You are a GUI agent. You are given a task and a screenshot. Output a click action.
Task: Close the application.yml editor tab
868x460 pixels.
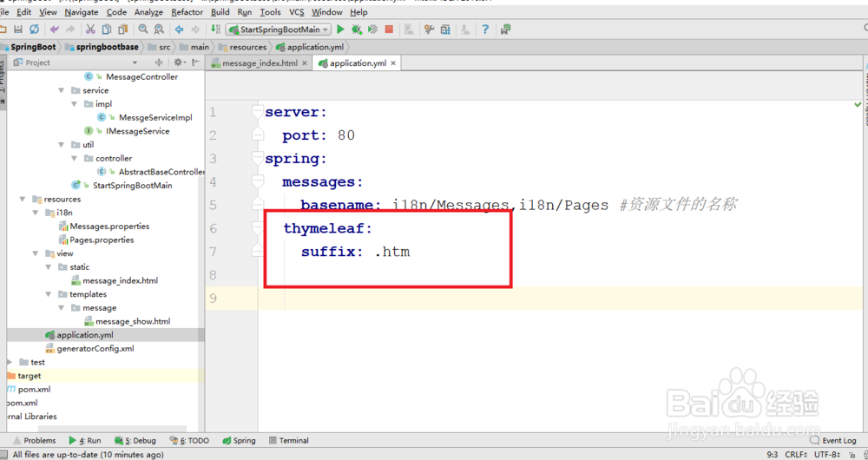click(x=393, y=63)
